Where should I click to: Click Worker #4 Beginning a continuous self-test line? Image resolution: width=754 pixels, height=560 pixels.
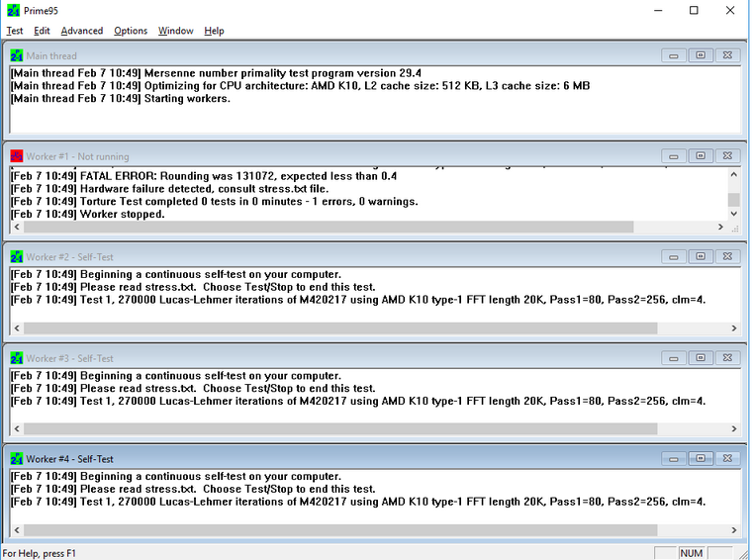coord(176,476)
